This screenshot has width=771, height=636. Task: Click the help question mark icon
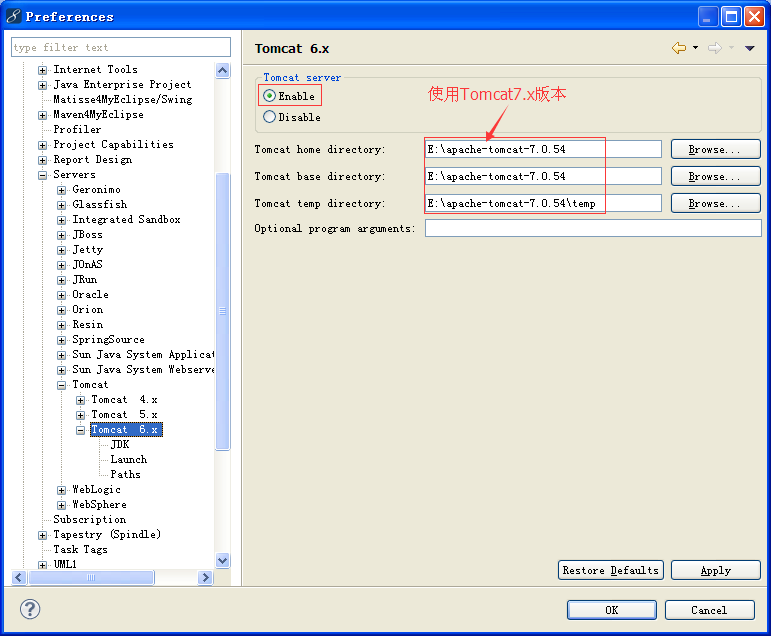30,609
